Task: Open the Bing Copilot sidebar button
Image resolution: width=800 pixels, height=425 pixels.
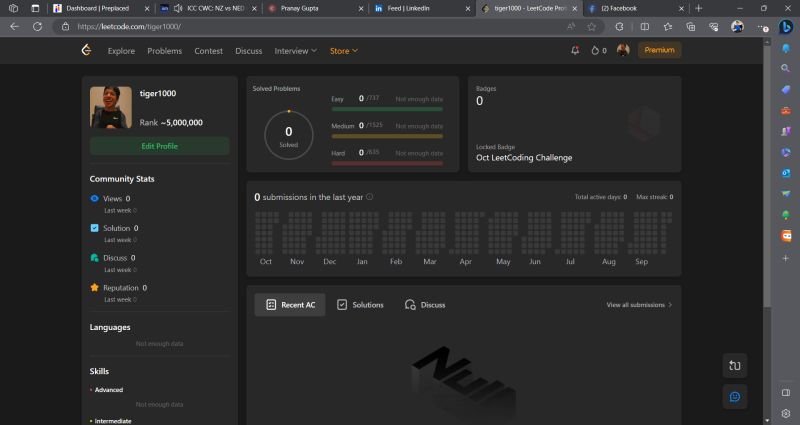Action: tap(786, 27)
